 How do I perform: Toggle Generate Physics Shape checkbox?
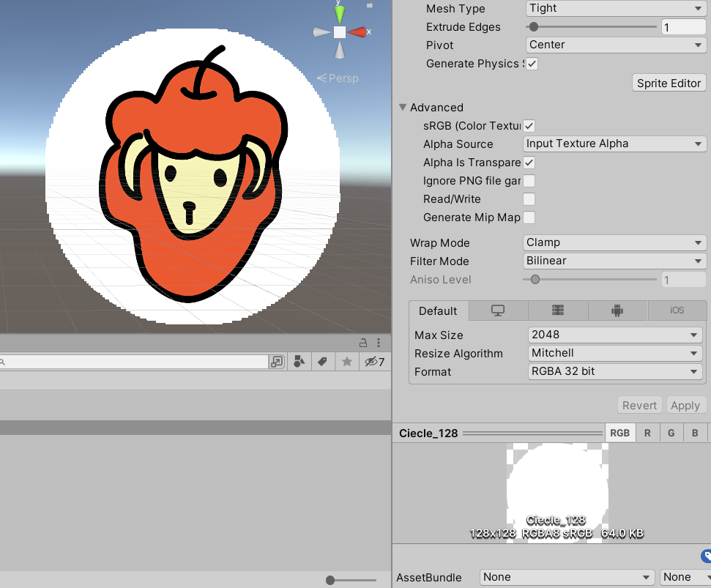tap(532, 64)
